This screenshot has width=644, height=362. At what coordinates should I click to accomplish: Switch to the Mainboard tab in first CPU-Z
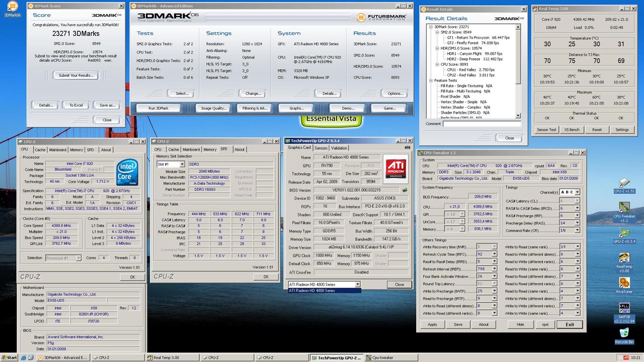tap(58, 149)
